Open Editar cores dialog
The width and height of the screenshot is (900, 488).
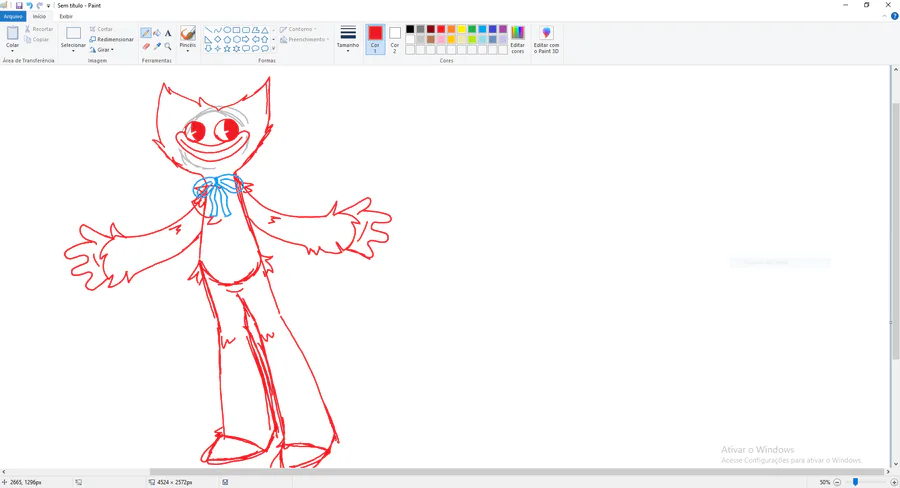pos(518,40)
